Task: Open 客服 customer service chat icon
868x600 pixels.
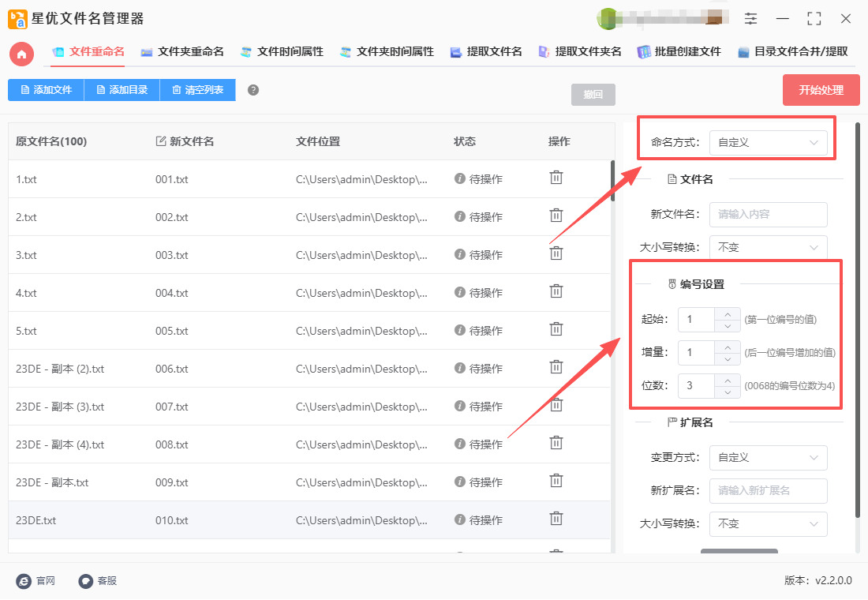Action: (x=86, y=581)
